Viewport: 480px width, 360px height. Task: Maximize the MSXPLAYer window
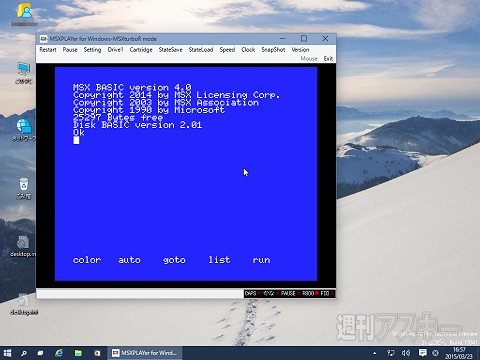click(304, 39)
